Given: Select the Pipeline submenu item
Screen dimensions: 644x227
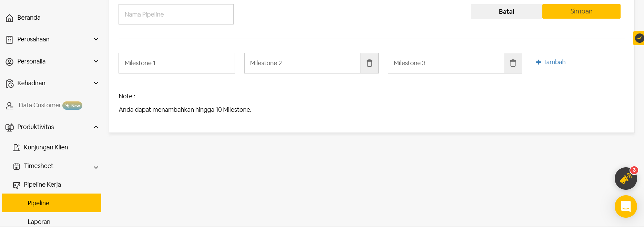Looking at the screenshot, I should point(52,203).
